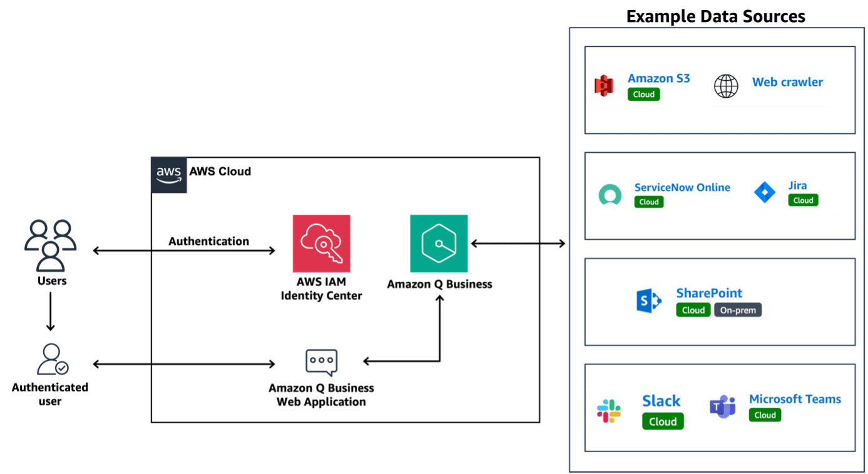Click the AWS logo badge
The height and width of the screenshot is (474, 868).
pyautogui.click(x=169, y=175)
